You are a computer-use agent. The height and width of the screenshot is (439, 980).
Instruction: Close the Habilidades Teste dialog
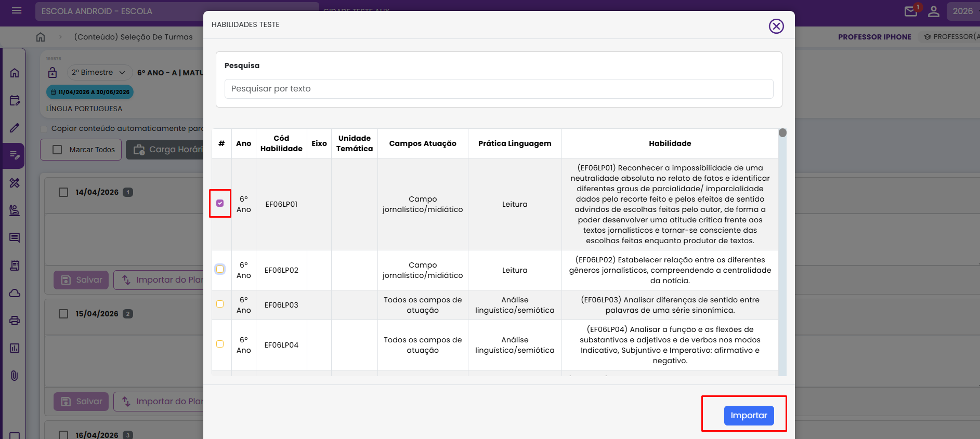point(776,26)
